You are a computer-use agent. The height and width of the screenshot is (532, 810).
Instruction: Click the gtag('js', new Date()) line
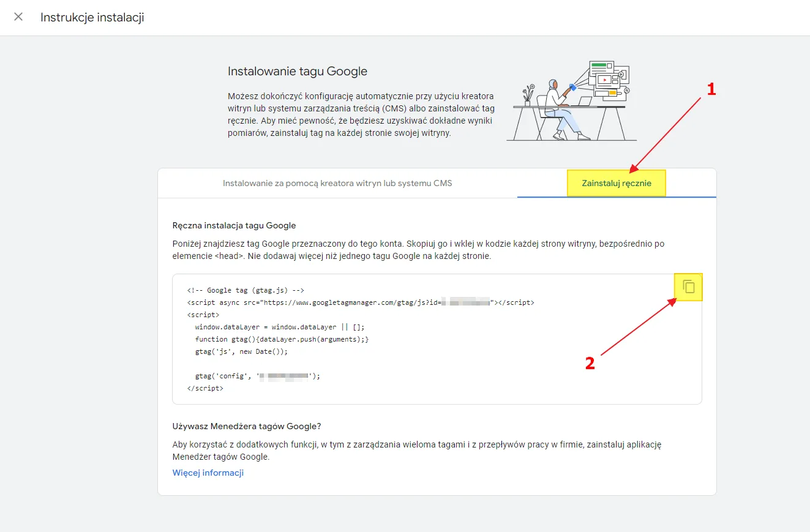click(241, 351)
